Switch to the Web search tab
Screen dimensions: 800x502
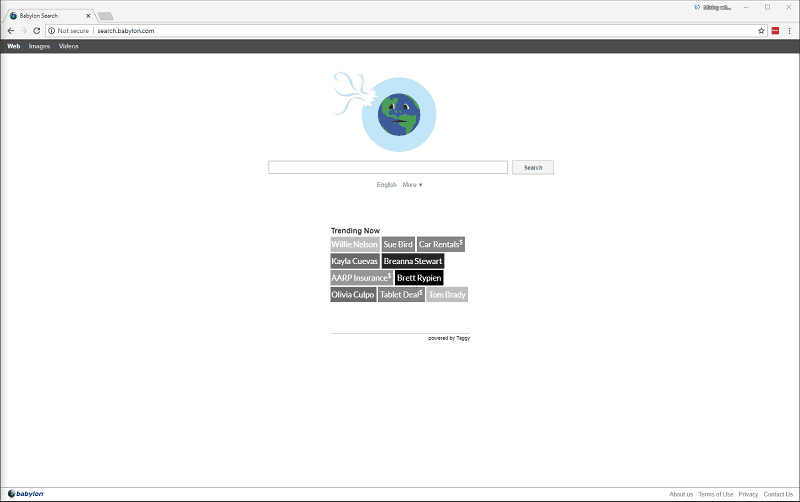point(14,46)
